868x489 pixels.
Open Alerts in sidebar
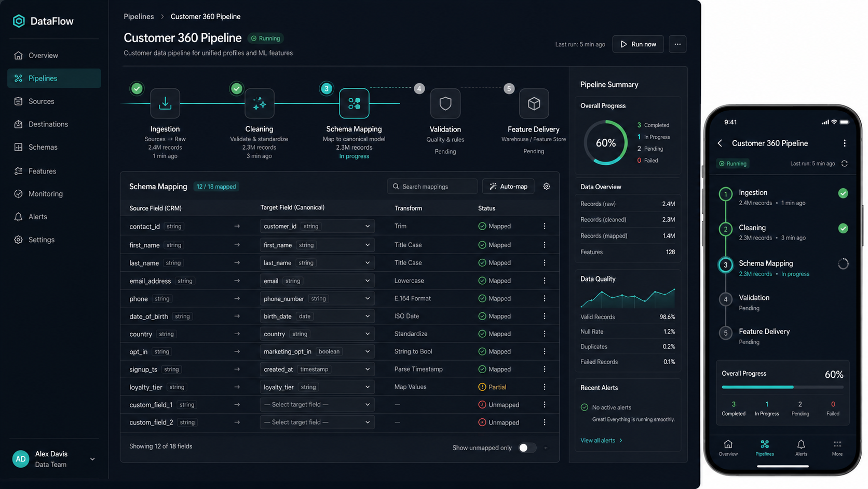(54, 217)
